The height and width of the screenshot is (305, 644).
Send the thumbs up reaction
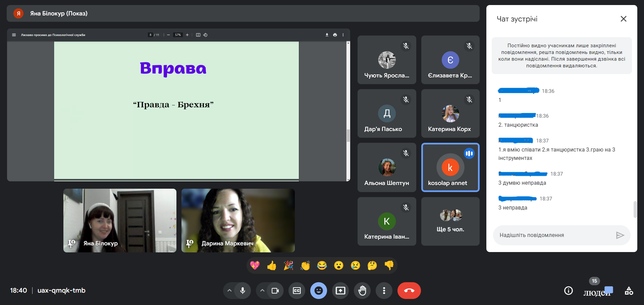tap(272, 265)
